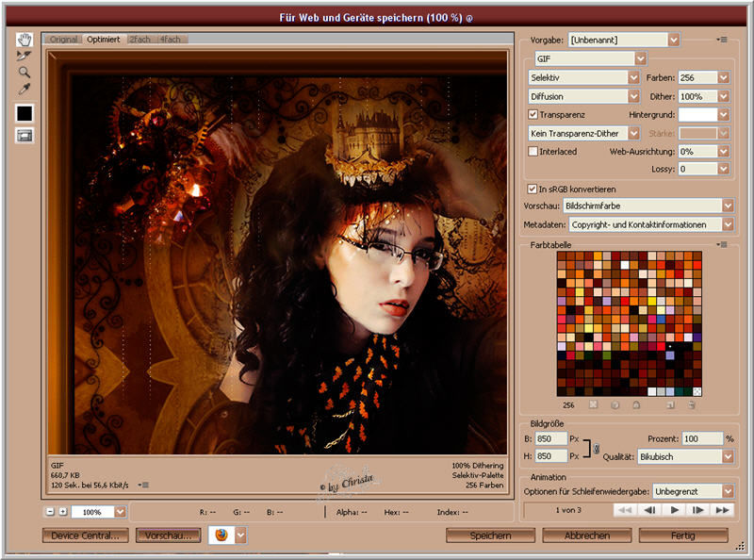Click the H height input field
This screenshot has height=560, width=754.
(x=551, y=455)
